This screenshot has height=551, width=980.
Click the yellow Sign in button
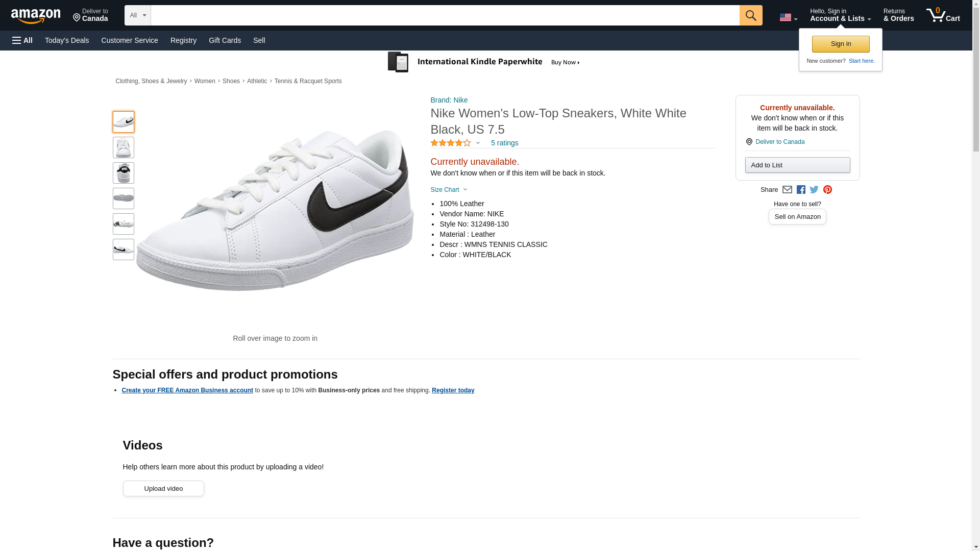pyautogui.click(x=840, y=44)
